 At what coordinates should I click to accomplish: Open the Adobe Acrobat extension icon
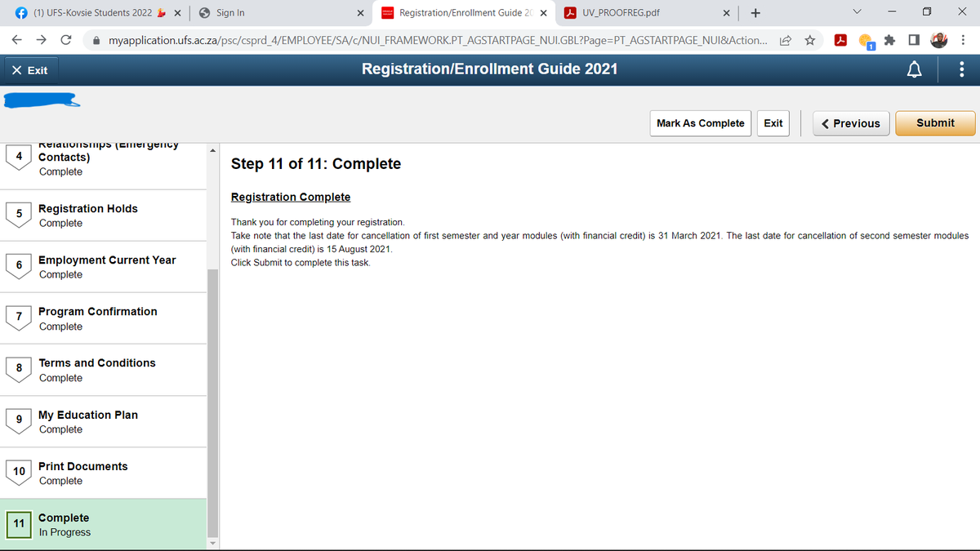tap(840, 40)
